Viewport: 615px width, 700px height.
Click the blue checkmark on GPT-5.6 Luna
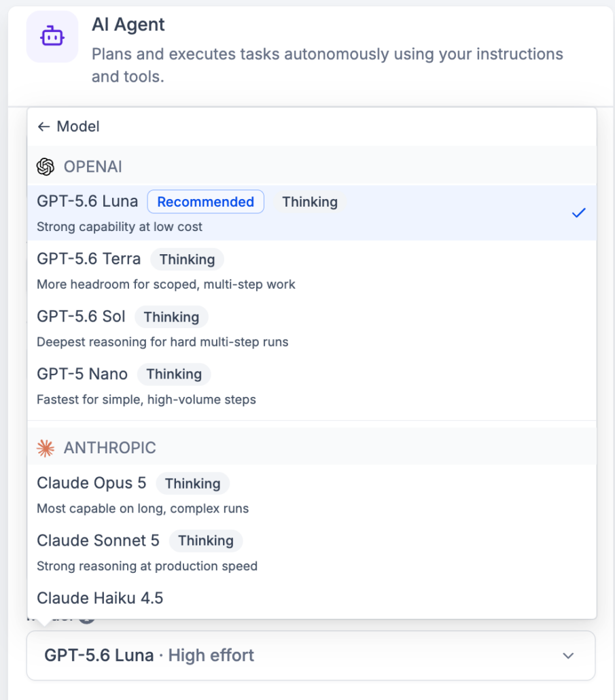[x=578, y=213]
